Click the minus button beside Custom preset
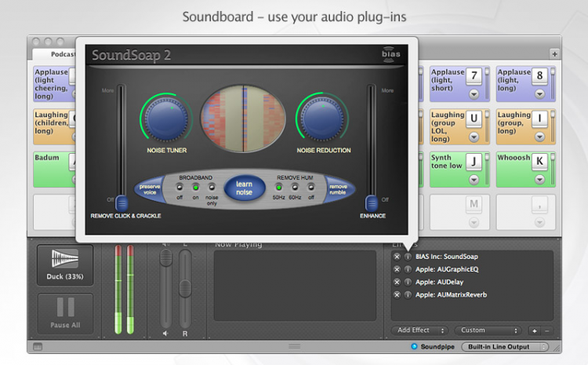Viewport: 588px width, 365px height. point(546,330)
